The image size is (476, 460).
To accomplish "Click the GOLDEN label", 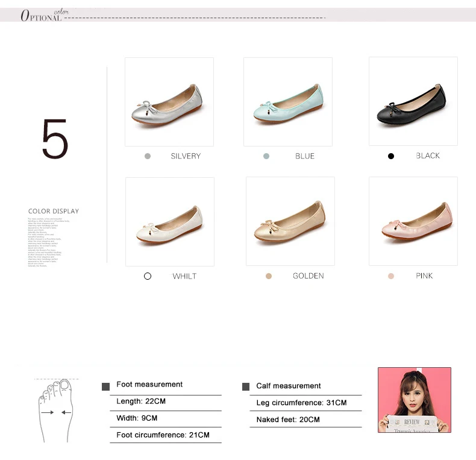I will [x=308, y=276].
